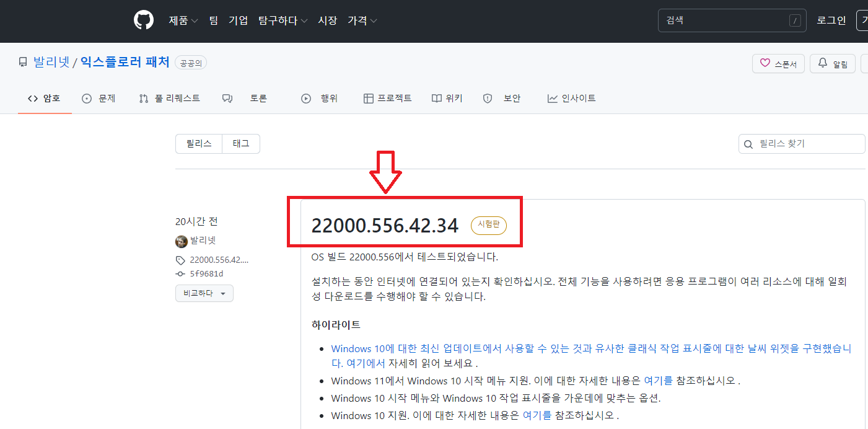Viewport: 868px width, 429px height.
Task: Open the 팀 nav link
Action: point(213,20)
